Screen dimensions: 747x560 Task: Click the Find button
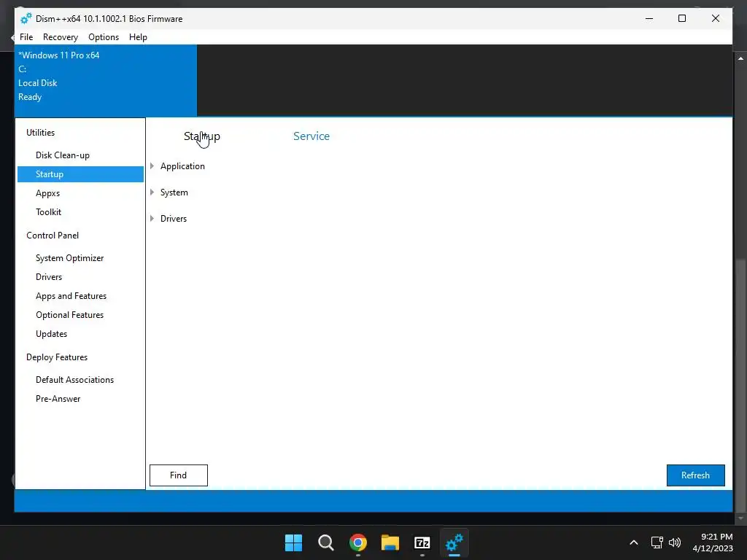coord(179,475)
